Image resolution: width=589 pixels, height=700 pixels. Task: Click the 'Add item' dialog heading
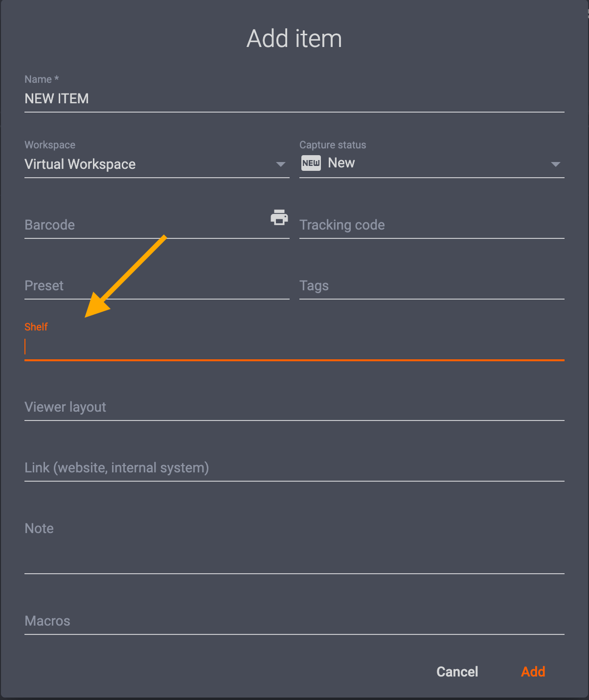tap(294, 39)
